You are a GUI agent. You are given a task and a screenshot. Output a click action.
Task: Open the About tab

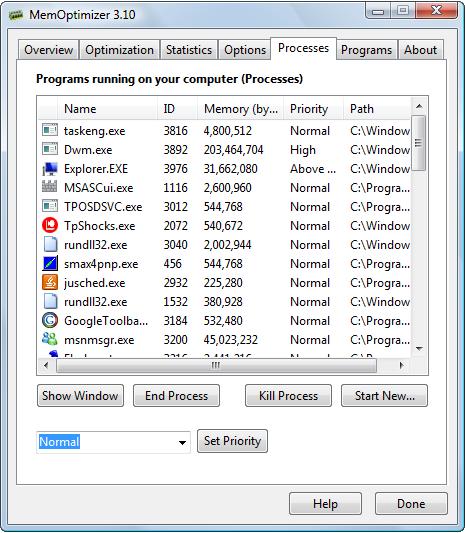pyautogui.click(x=420, y=50)
